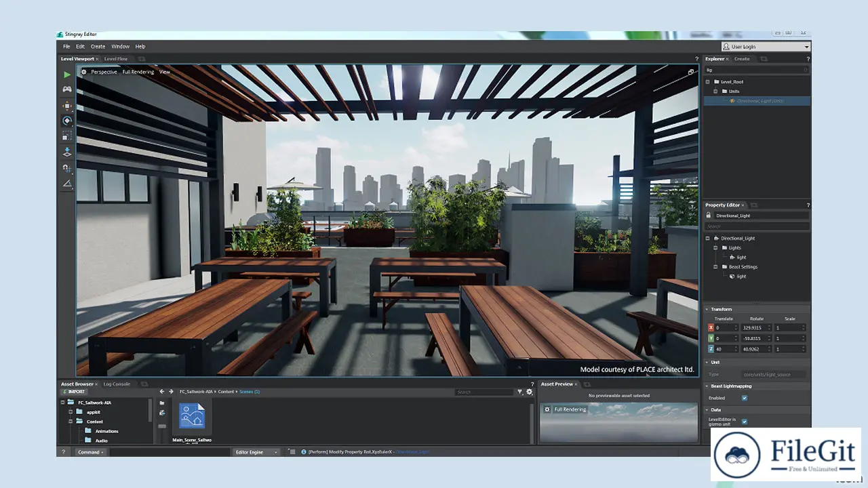
Task: Switch to the Create tab beside Explorer
Action: point(743,59)
